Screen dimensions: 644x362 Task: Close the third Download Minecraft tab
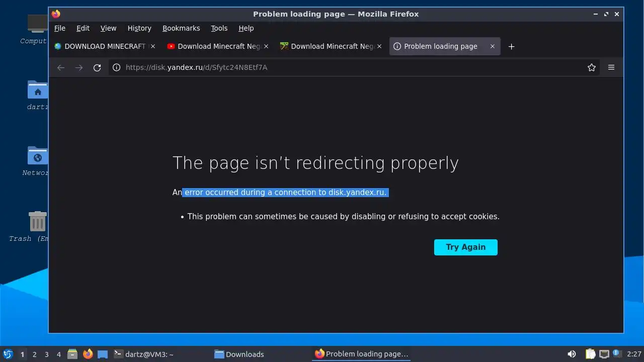pyautogui.click(x=379, y=46)
